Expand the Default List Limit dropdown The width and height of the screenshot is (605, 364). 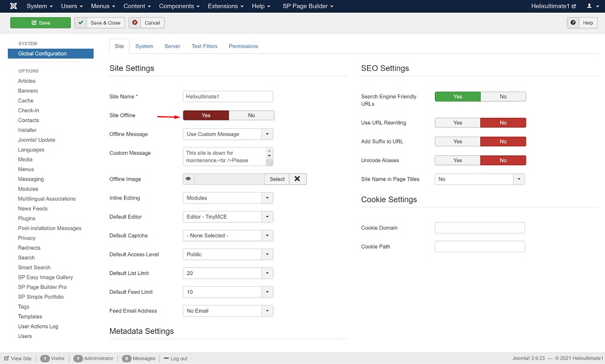(267, 273)
